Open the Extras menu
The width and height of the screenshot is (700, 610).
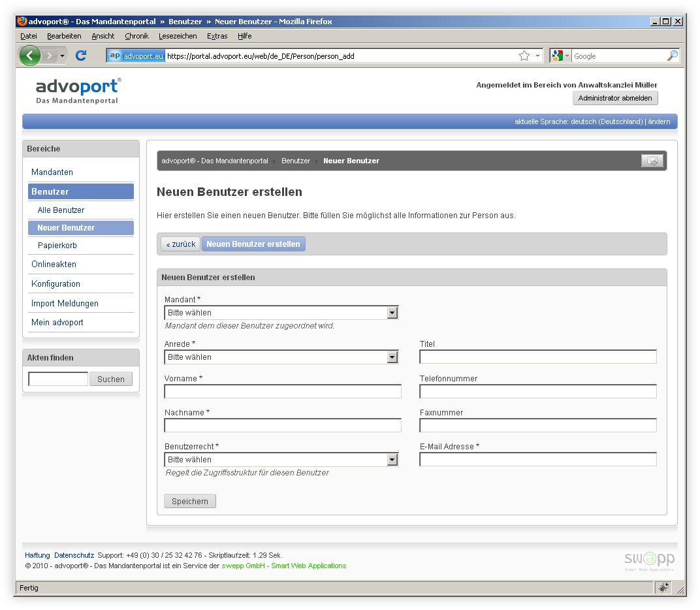click(x=217, y=36)
